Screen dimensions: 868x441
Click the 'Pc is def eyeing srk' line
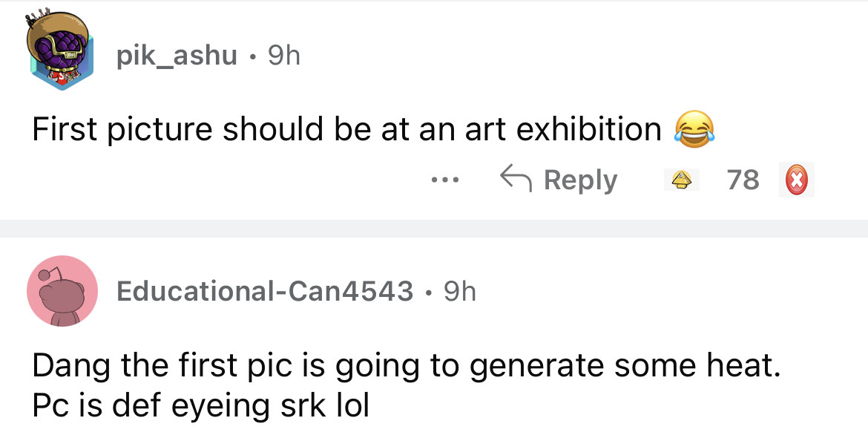[x=200, y=405]
